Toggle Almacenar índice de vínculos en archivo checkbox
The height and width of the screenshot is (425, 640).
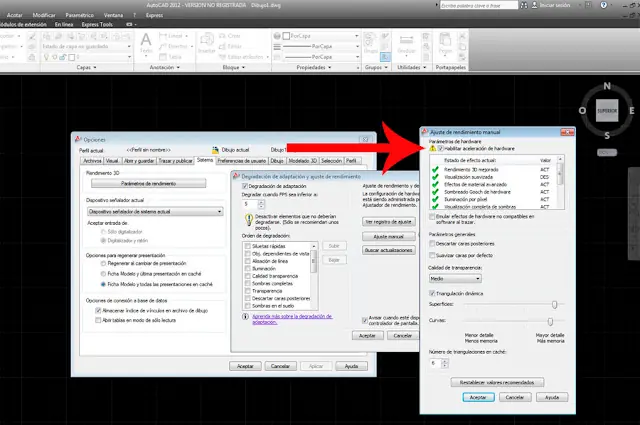98,310
